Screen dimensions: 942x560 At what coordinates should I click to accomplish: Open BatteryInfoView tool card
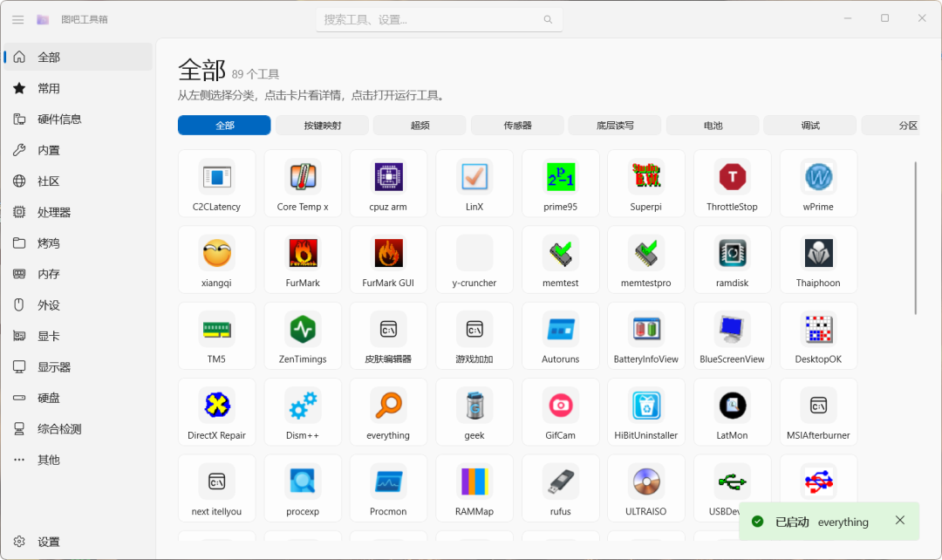[645, 336]
